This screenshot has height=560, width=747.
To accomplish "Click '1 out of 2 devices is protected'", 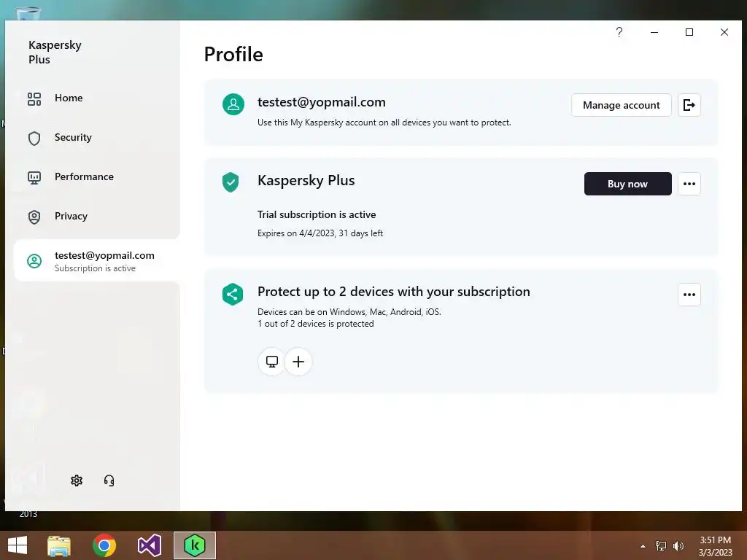I will 315,324.
